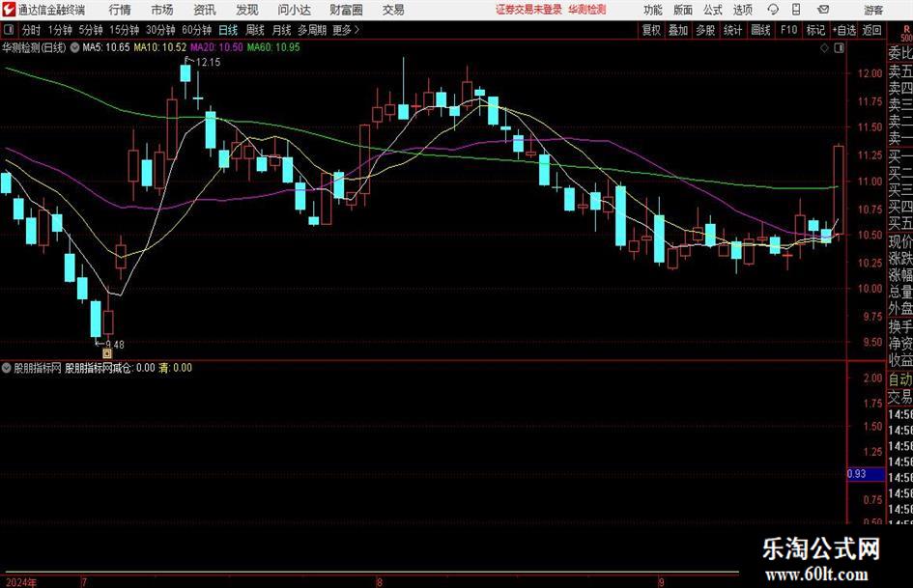Click the 2024年 label on time axis
This screenshot has height=588, width=913.
click(x=20, y=582)
